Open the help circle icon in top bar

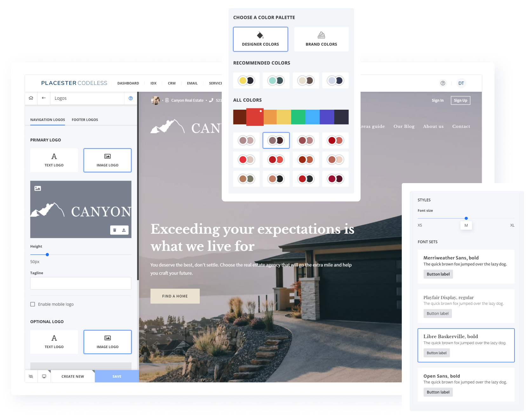[x=442, y=83]
